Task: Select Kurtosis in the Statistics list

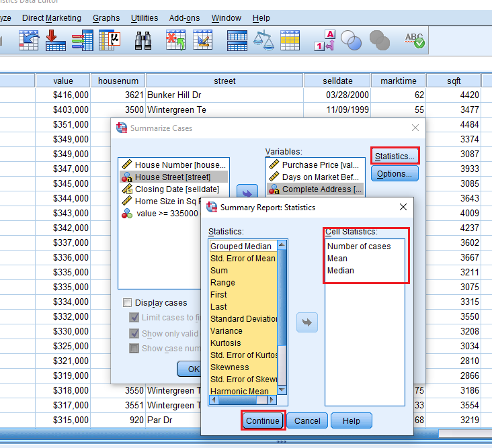Action: 227,343
